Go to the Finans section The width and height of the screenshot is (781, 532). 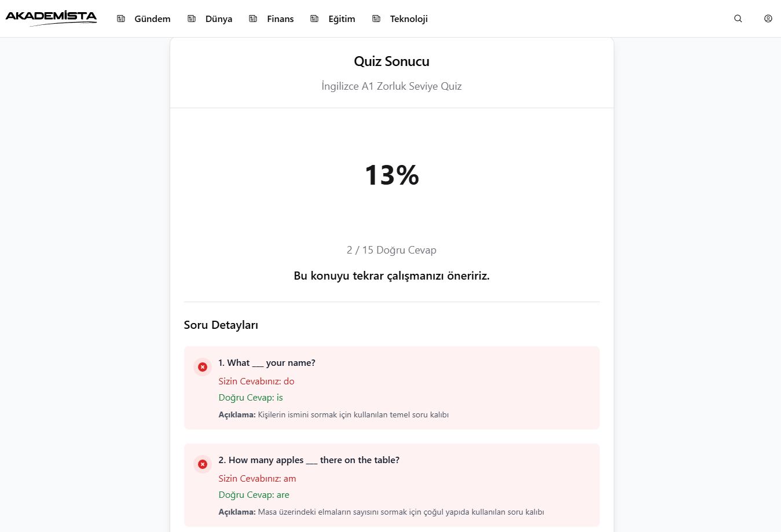(280, 19)
